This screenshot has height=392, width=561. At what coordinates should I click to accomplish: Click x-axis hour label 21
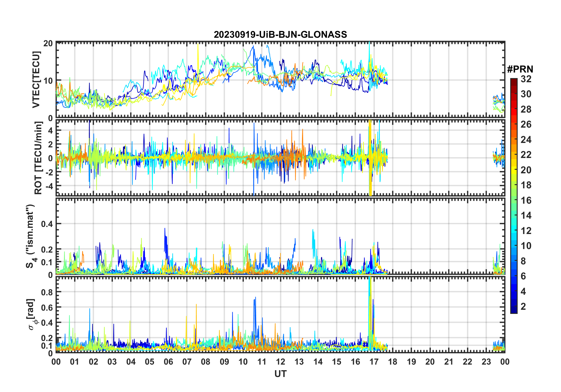(449, 362)
